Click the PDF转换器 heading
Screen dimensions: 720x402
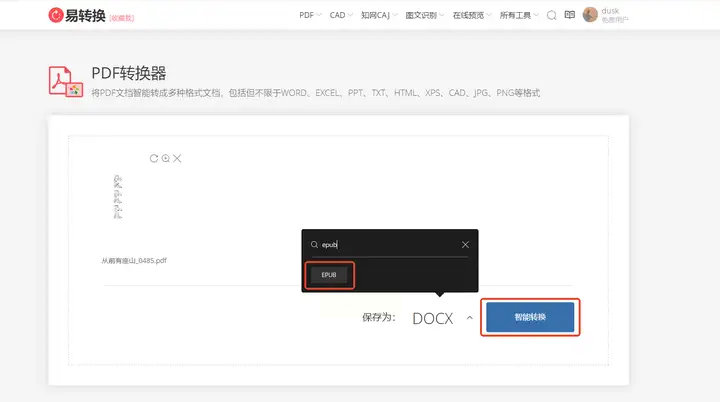point(129,73)
